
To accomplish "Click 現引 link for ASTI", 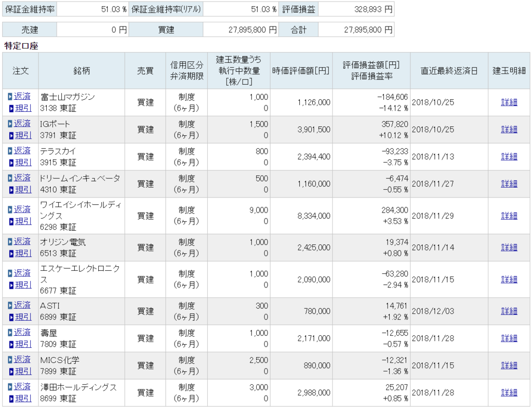I will (x=23, y=317).
